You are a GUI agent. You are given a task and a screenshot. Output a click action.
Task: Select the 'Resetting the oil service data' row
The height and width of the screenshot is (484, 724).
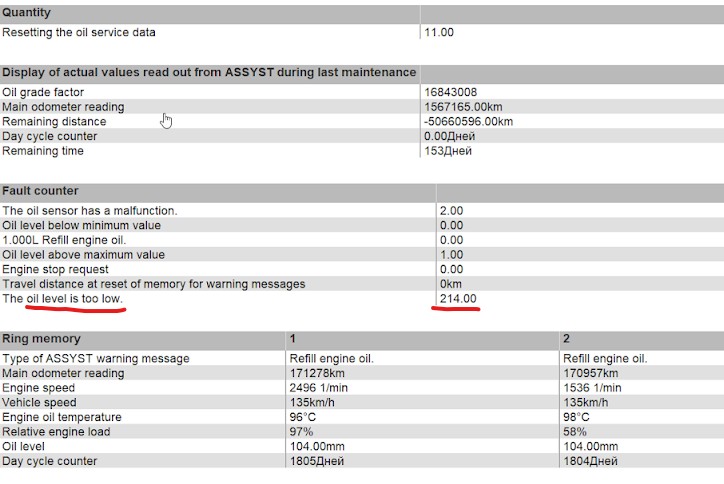coord(79,32)
